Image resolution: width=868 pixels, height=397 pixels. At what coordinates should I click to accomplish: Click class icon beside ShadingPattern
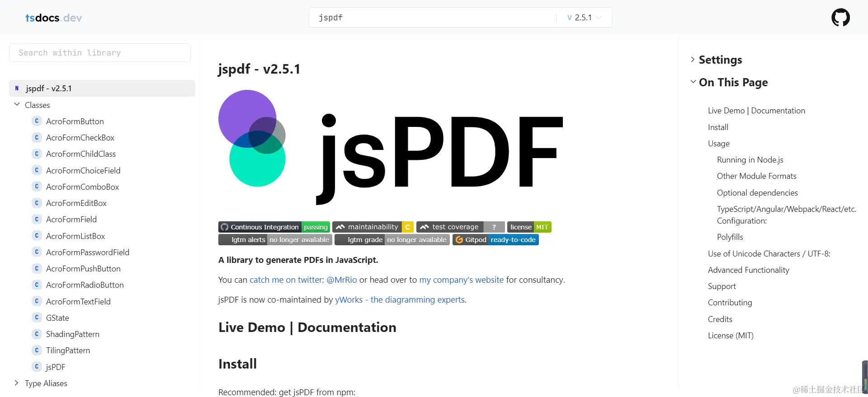click(x=37, y=334)
